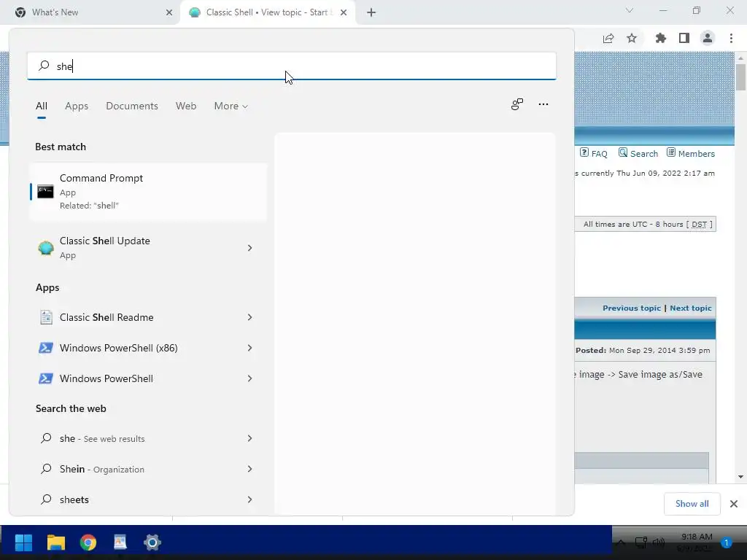The image size is (747, 560).
Task: Select the All search filter tab
Action: point(42,106)
